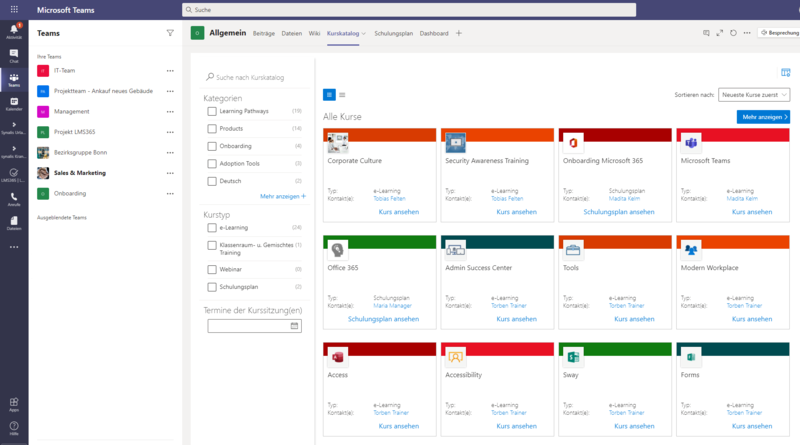
Task: Open Kurs ansehen for Forms
Action: [752, 426]
